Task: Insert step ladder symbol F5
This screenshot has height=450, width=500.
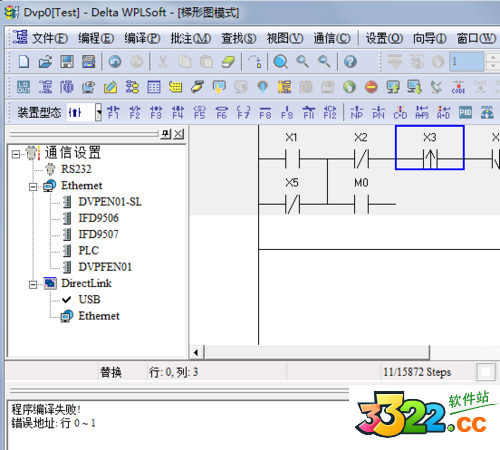Action: coord(200,112)
